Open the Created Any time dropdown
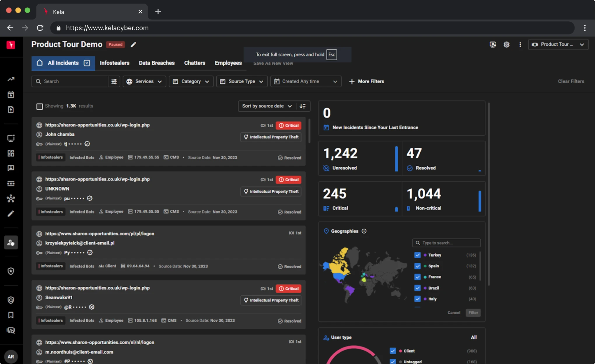This screenshot has height=364, width=595. tap(306, 81)
